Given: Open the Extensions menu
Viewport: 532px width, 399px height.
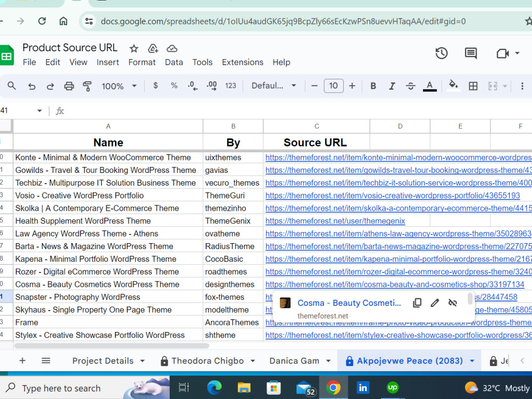Looking at the screenshot, I should click(x=243, y=62).
